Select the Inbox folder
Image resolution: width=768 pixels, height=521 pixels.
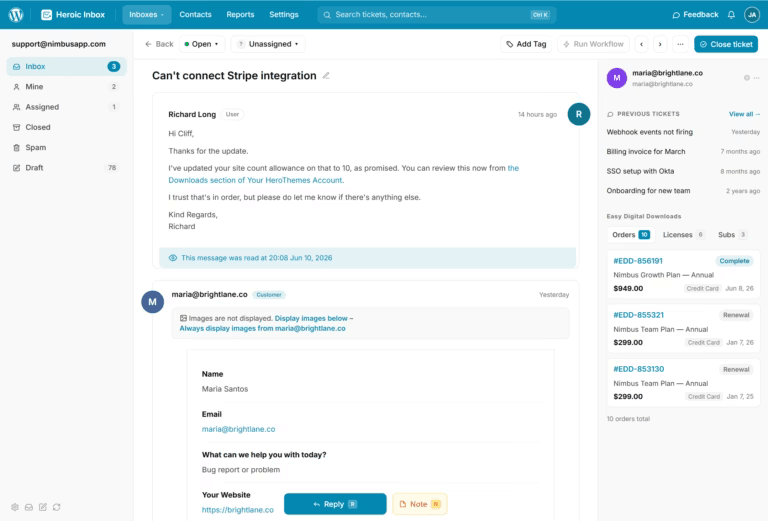pyautogui.click(x=66, y=67)
